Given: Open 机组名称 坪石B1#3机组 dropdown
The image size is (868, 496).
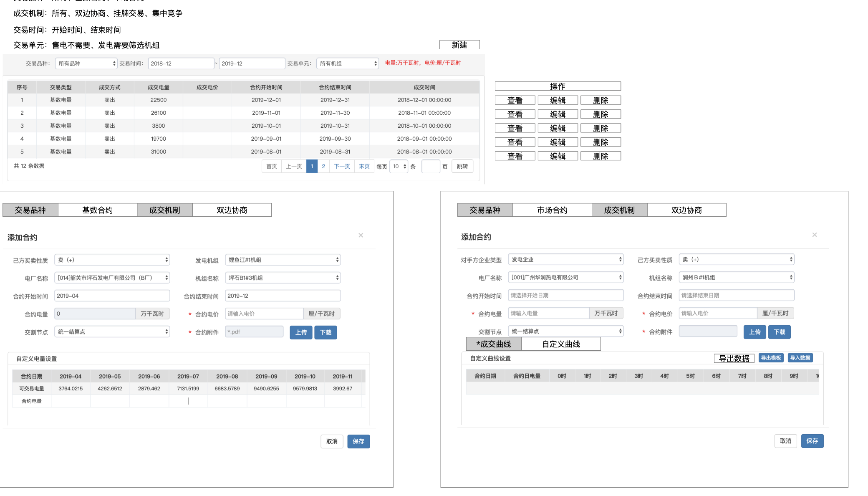Looking at the screenshot, I should coord(283,278).
